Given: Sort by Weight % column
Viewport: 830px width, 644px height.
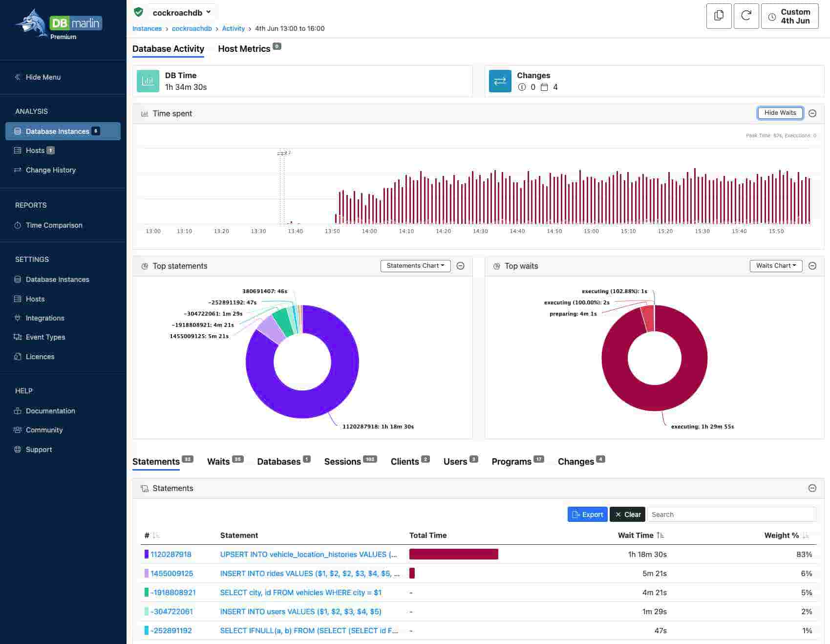Looking at the screenshot, I should pyautogui.click(x=787, y=536).
